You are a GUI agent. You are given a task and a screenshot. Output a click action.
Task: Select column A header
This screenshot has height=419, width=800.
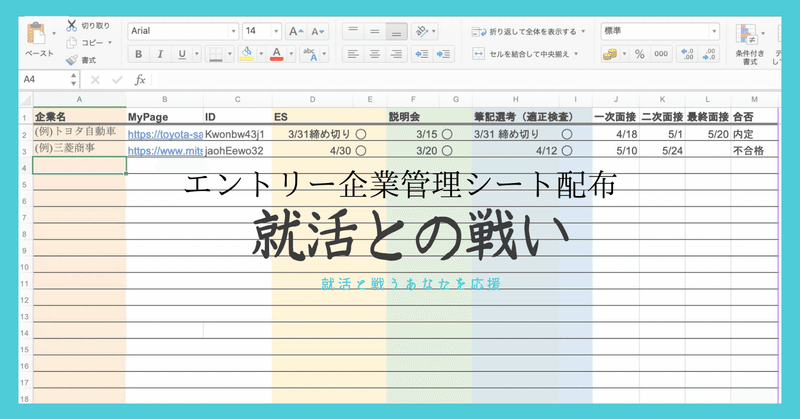tap(79, 100)
